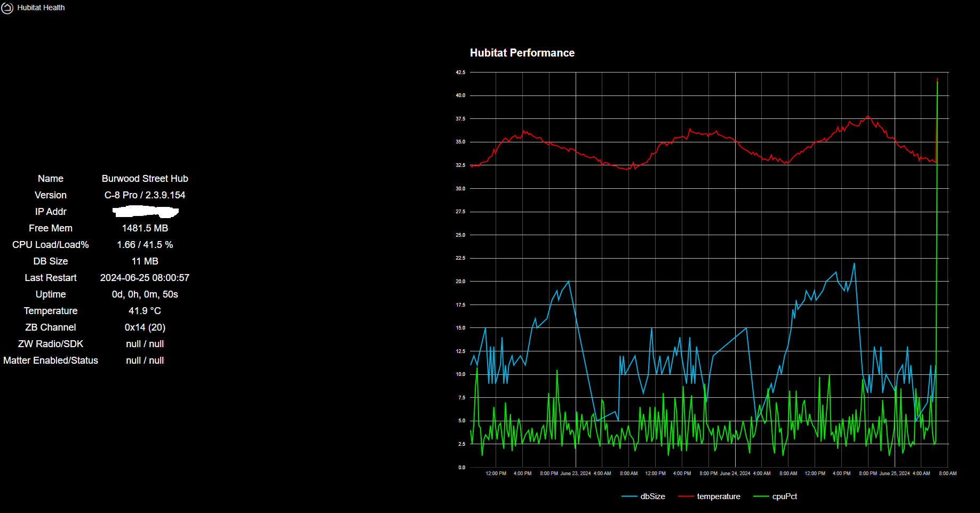Click the Name row label
Viewport: 980px width, 513px height.
[x=51, y=179]
